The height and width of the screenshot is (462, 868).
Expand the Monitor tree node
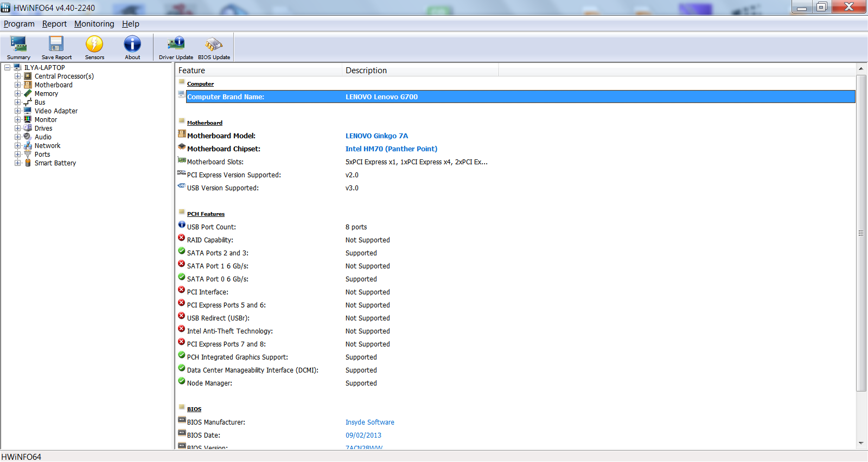tap(18, 120)
